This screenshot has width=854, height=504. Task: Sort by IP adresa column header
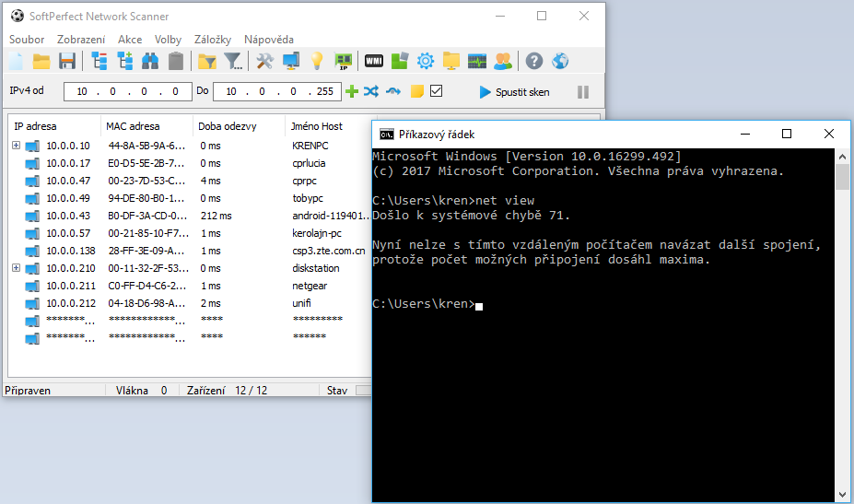coord(54,126)
